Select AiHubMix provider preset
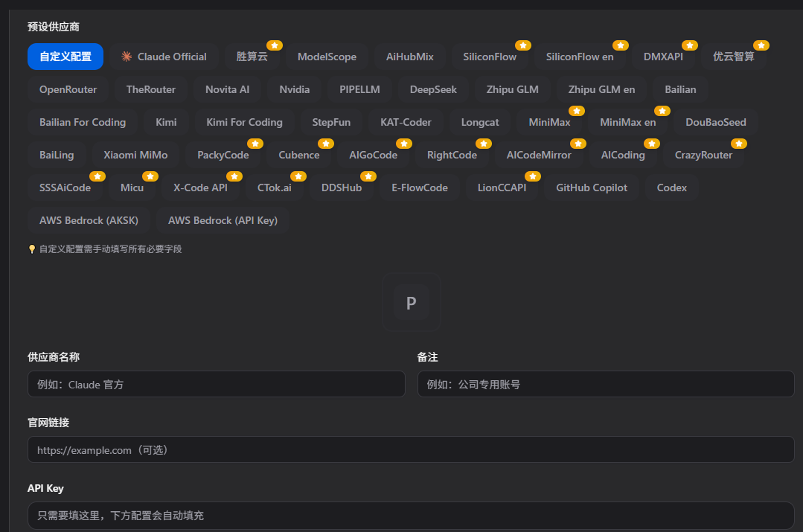This screenshot has width=803, height=532. pos(410,57)
